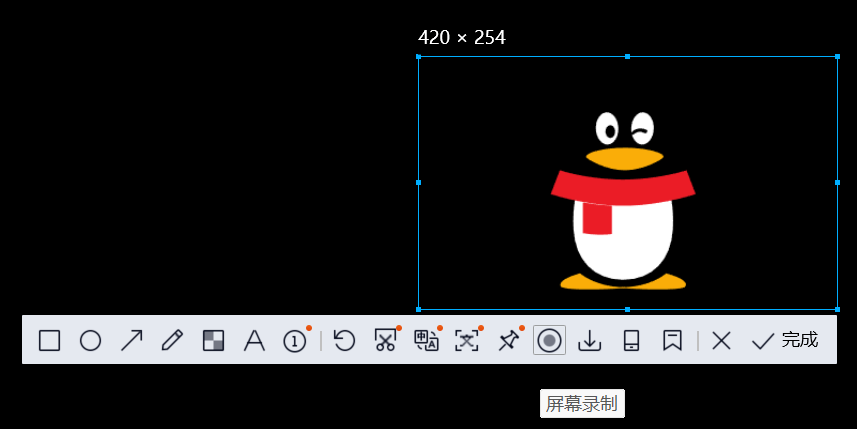Pin the screenshot to the screen
The width and height of the screenshot is (857, 429).
coord(508,340)
